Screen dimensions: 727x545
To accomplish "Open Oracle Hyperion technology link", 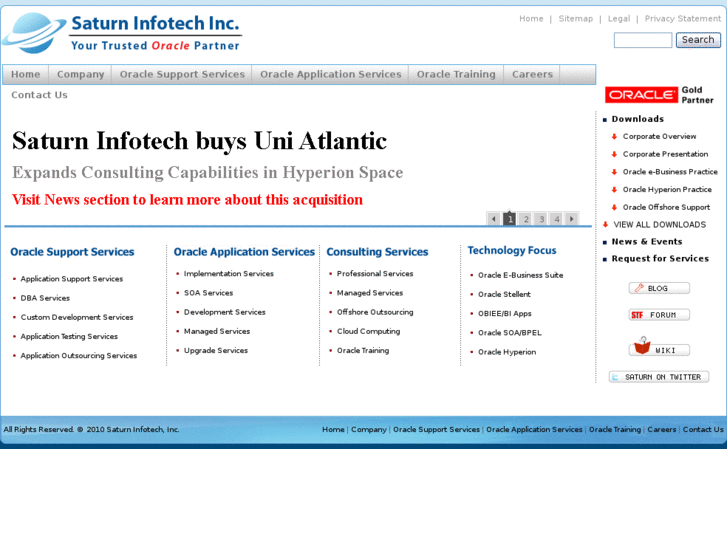I will (507, 352).
